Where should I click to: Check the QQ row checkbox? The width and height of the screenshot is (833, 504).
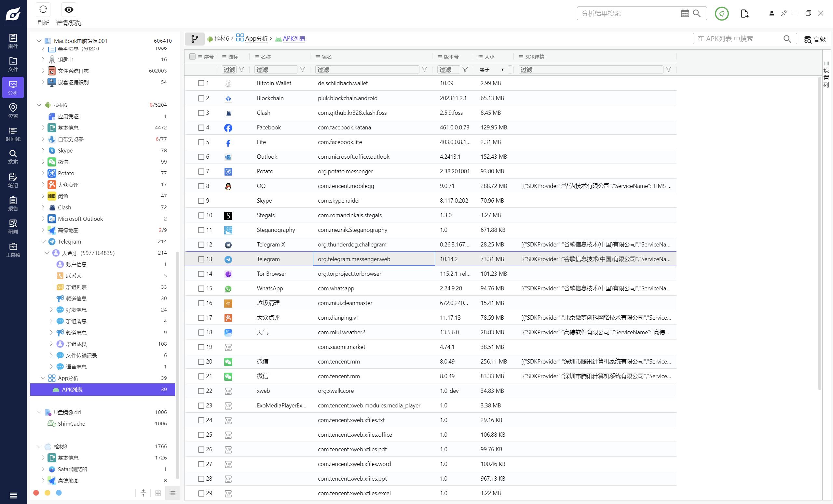pyautogui.click(x=201, y=186)
